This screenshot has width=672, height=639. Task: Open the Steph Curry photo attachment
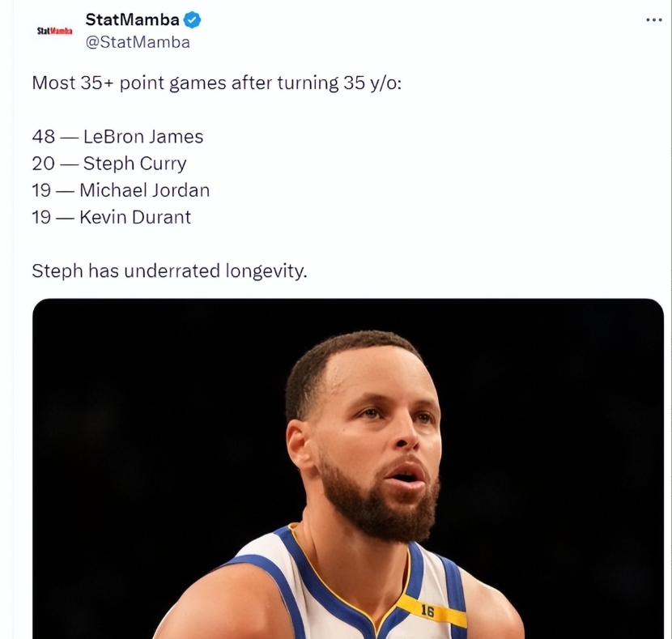coord(348,468)
